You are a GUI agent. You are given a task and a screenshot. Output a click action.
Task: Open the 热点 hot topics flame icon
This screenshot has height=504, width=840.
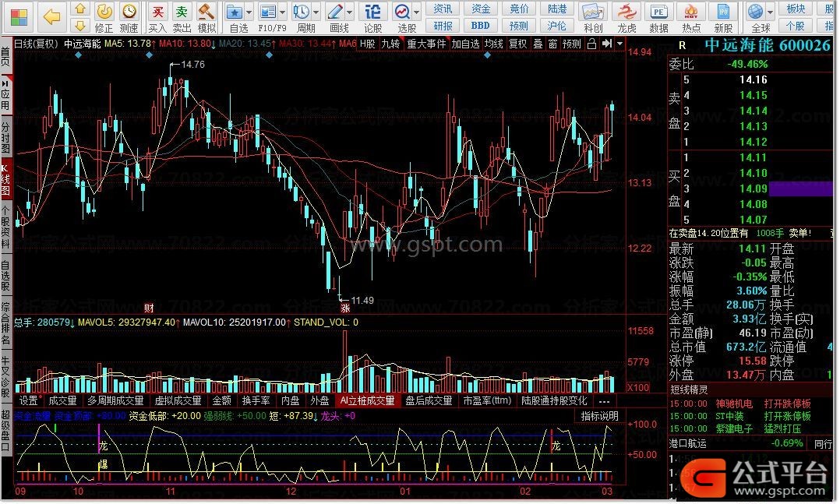click(x=691, y=17)
